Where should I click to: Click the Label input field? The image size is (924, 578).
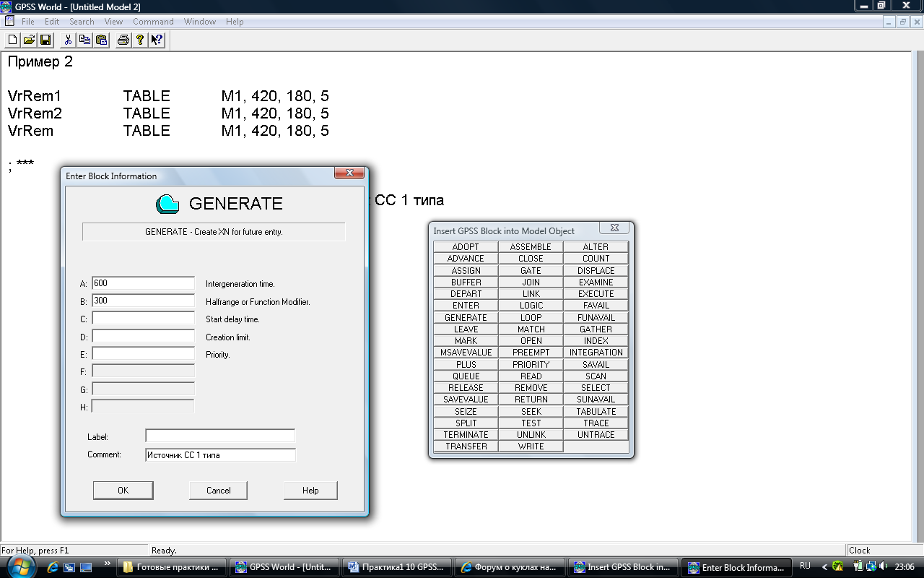220,436
